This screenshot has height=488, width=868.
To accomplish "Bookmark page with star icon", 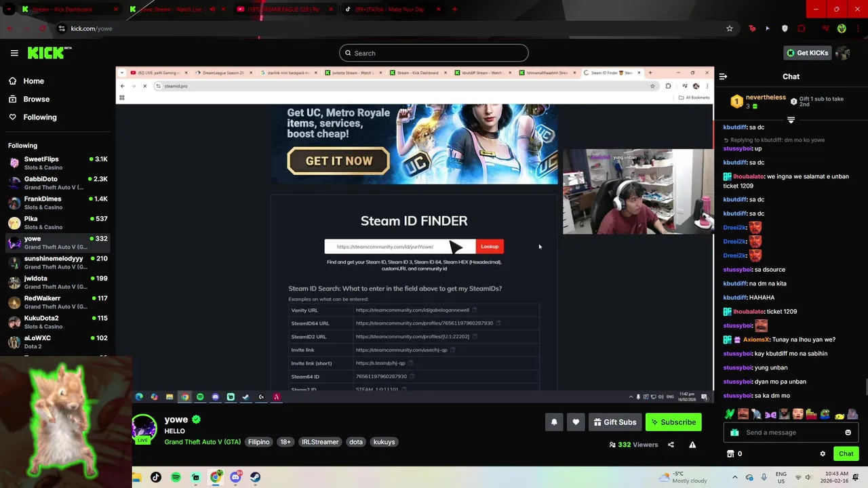I will coord(730,28).
